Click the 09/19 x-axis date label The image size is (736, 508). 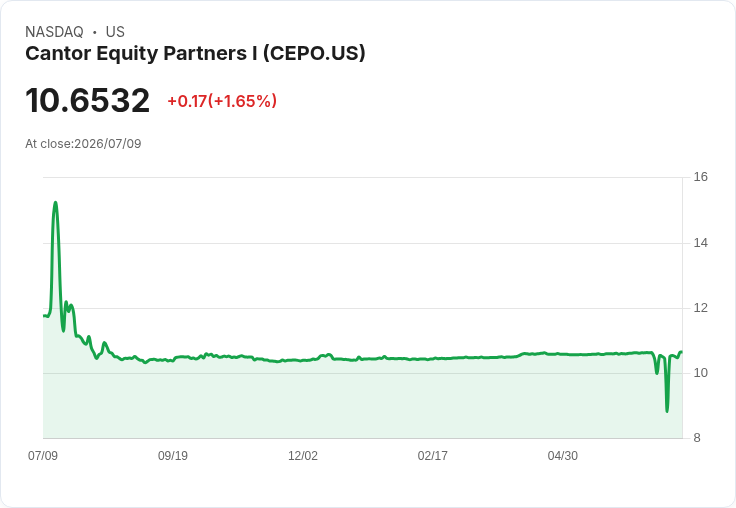click(173, 456)
